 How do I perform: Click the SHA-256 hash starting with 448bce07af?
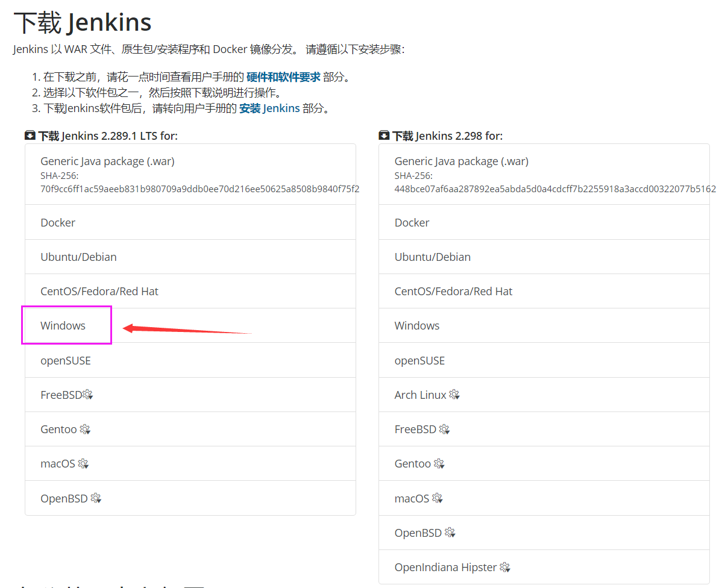[x=555, y=189]
